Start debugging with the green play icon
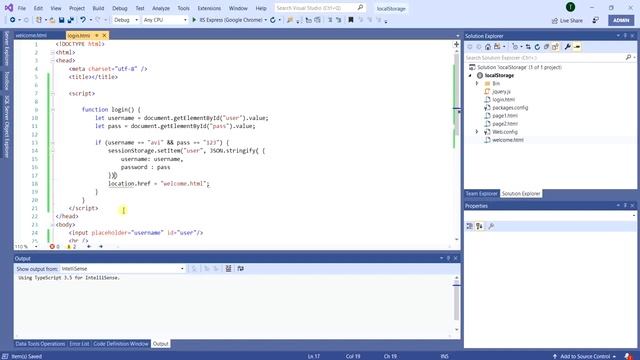Screen dimensions: 640x360 (x=194, y=20)
